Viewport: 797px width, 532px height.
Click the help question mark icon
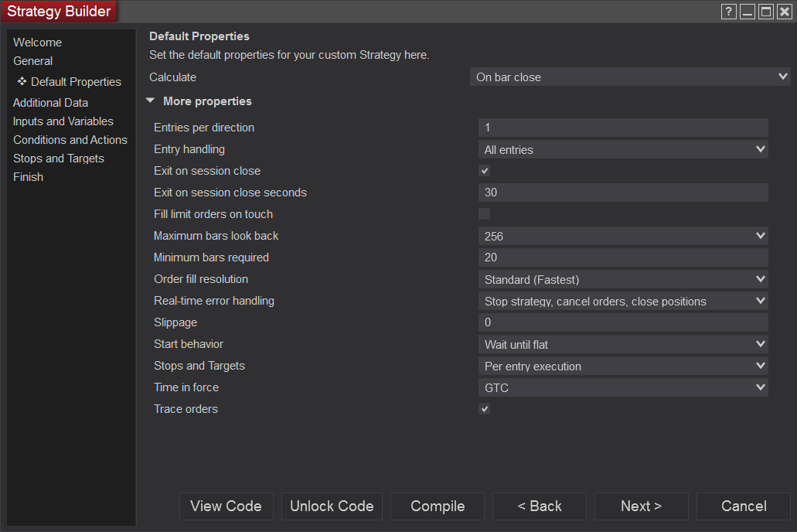(728, 12)
